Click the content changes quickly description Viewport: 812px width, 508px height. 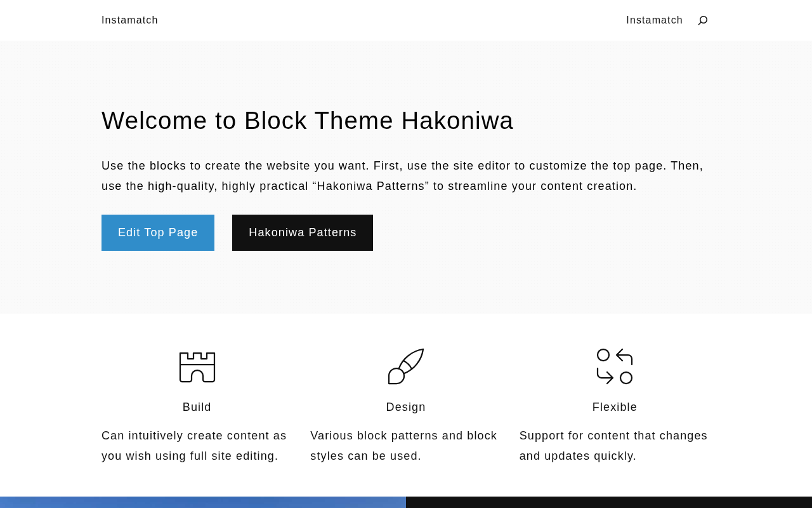(x=613, y=446)
